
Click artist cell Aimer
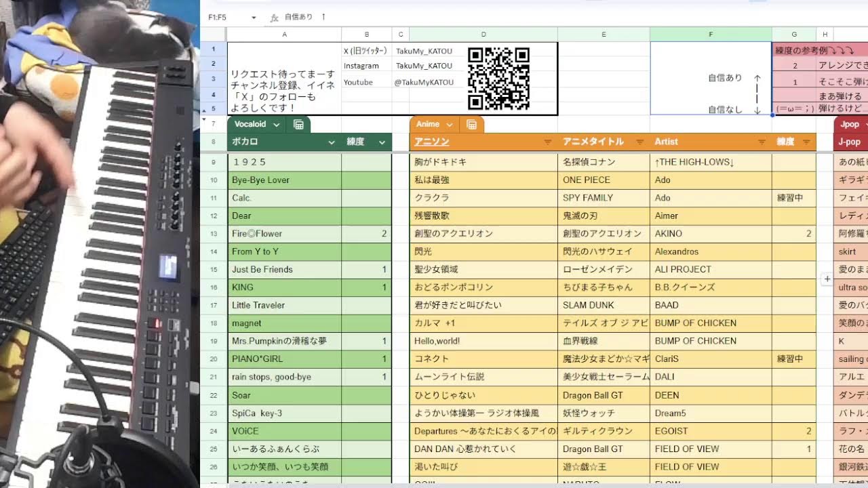[x=711, y=216]
